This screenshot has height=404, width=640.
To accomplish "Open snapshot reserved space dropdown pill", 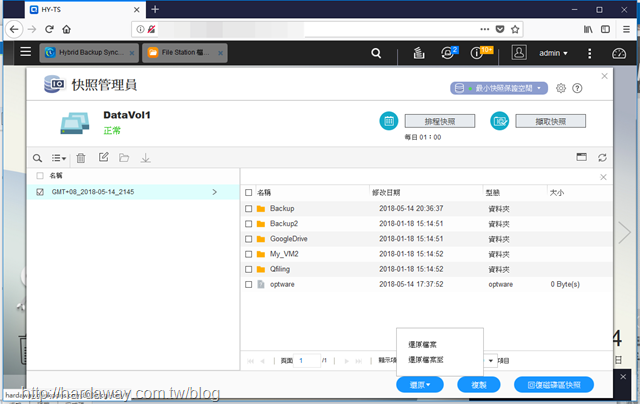I will click(499, 88).
